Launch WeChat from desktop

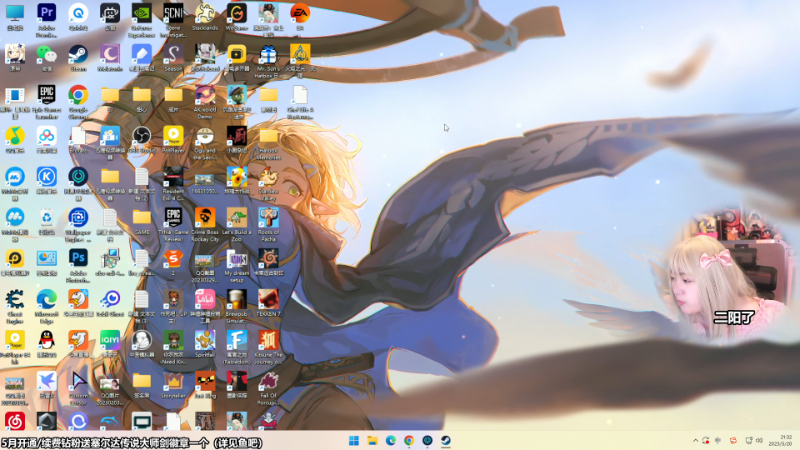coord(46,58)
